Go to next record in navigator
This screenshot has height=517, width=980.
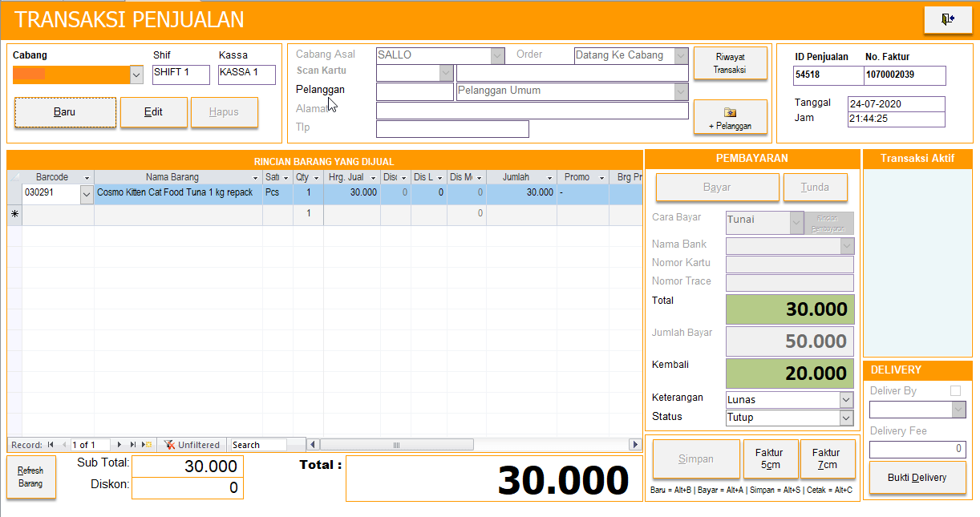tap(120, 445)
